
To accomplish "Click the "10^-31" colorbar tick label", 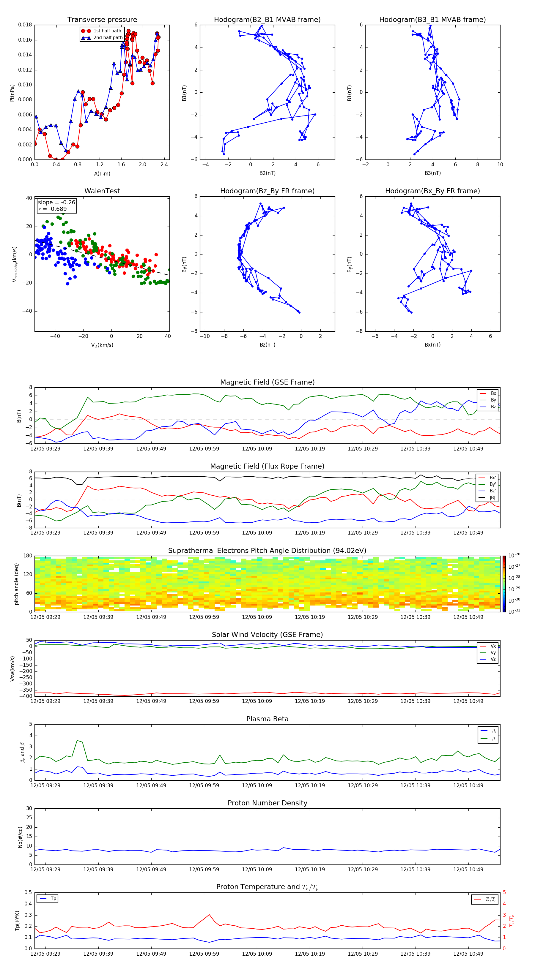I will 514,611.
